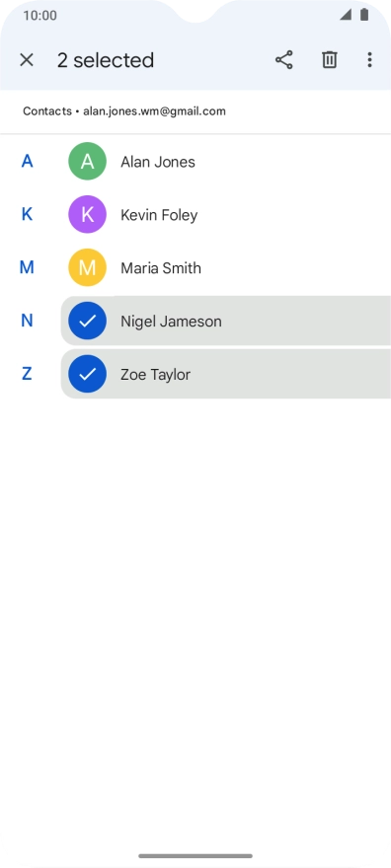
Task: Tap Maria Smith yellow avatar
Action: pyautogui.click(x=88, y=268)
